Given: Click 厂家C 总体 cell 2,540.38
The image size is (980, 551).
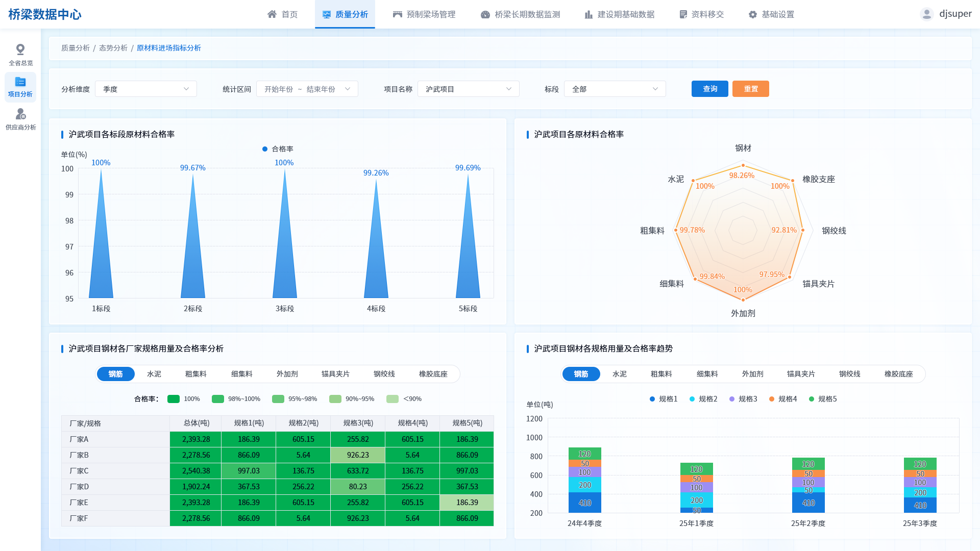Looking at the screenshot, I should (x=196, y=471).
